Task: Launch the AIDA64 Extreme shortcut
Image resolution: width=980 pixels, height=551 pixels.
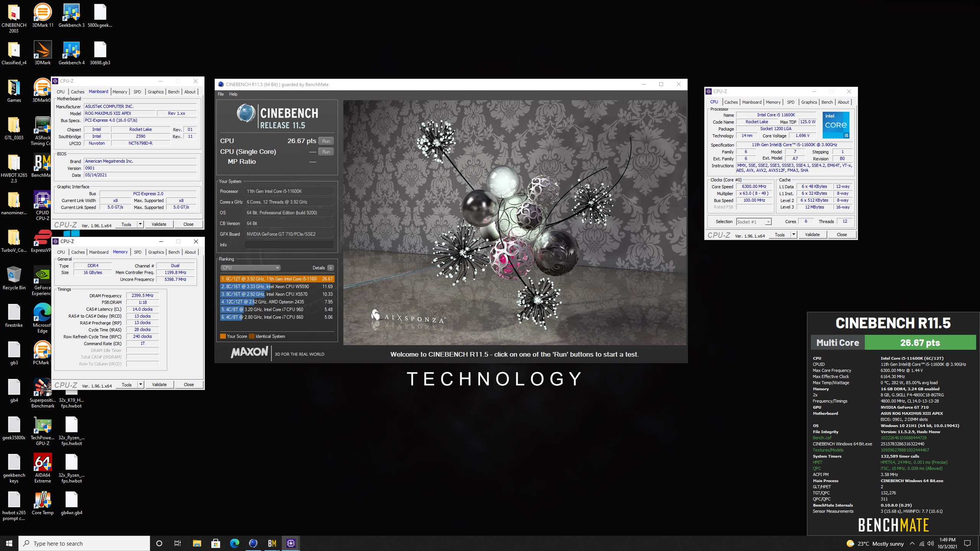Action: coord(42,468)
